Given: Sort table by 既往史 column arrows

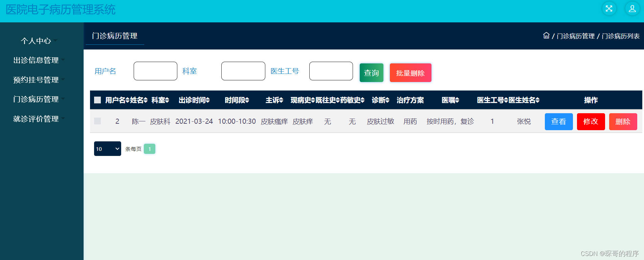Looking at the screenshot, I should click(x=338, y=100).
